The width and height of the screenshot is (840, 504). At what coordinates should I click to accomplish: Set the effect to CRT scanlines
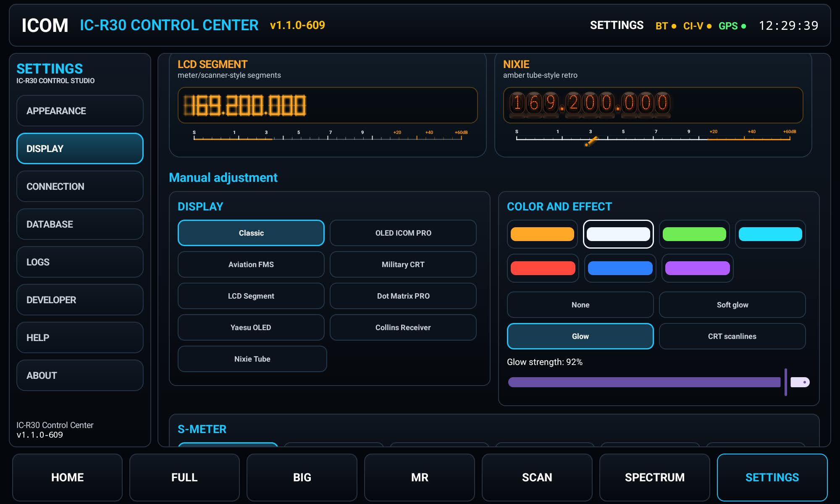click(x=732, y=336)
